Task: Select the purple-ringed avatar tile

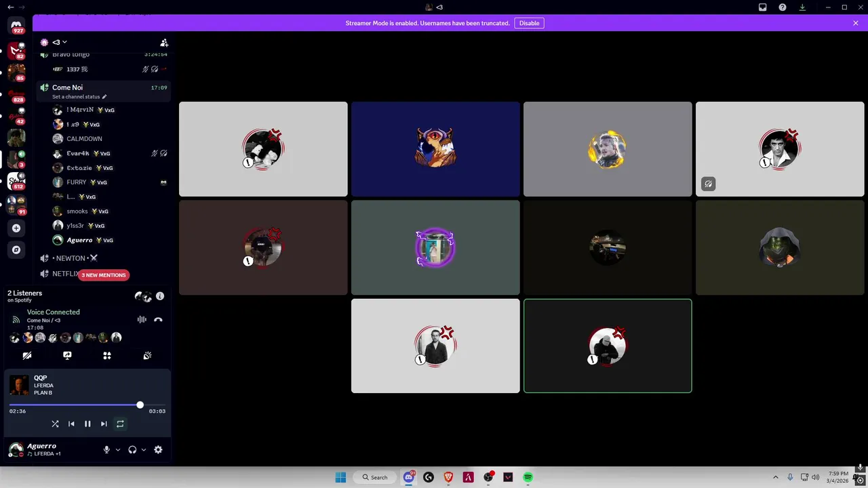Action: coord(435,247)
